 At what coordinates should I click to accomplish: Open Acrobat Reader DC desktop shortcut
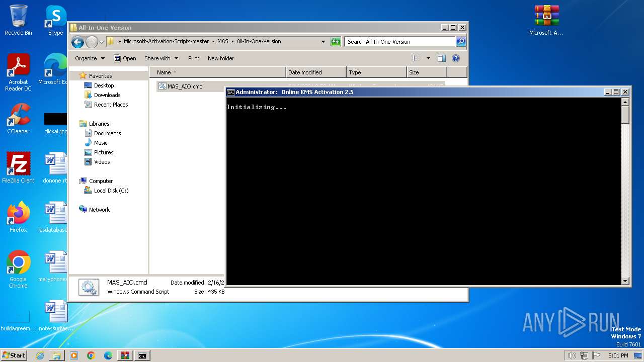click(x=18, y=73)
